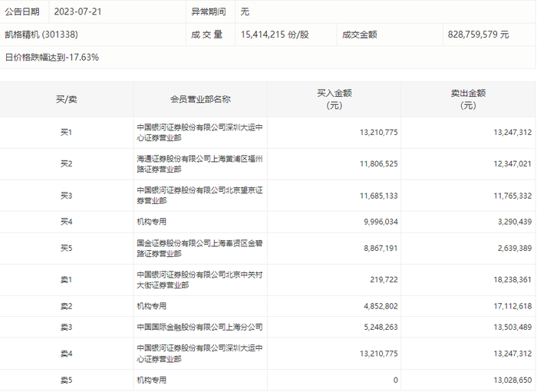Select sell amount 13,028,650

pos(512,380)
